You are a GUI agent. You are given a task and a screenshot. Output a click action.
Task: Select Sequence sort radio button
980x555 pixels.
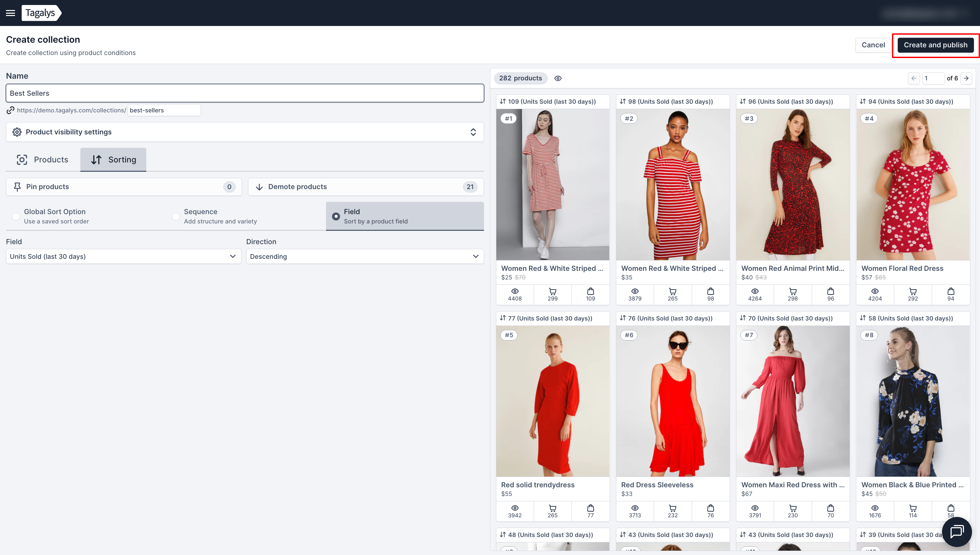pos(176,216)
